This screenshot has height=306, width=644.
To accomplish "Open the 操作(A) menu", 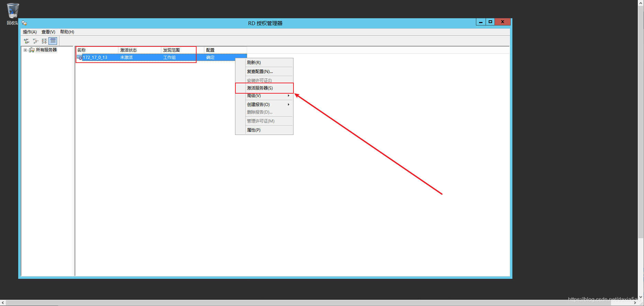I will tap(30, 32).
